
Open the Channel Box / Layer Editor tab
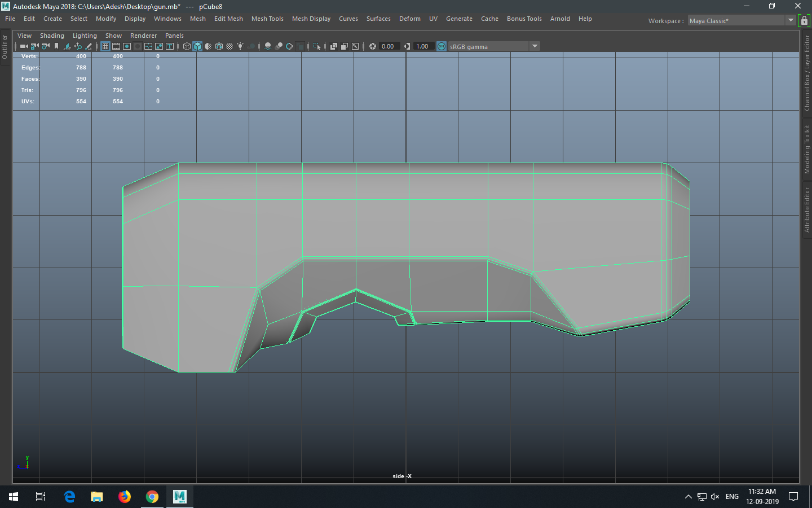807,73
